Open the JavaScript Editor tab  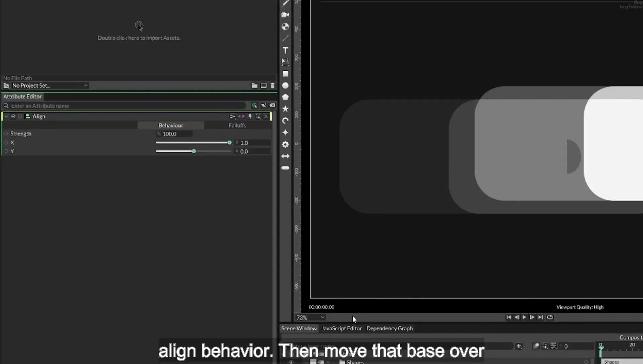(x=342, y=328)
